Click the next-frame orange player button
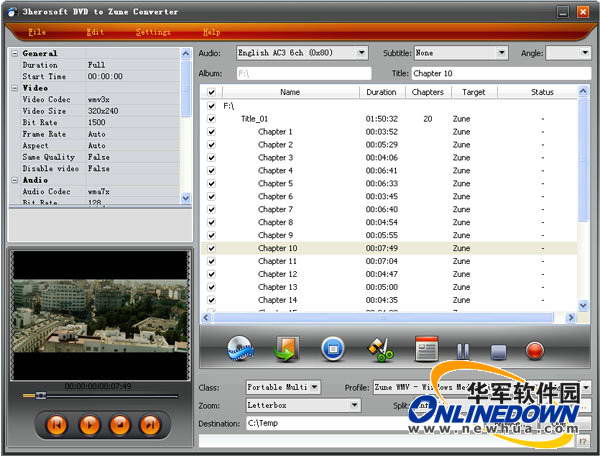Image resolution: width=600 pixels, height=456 pixels. (150, 424)
